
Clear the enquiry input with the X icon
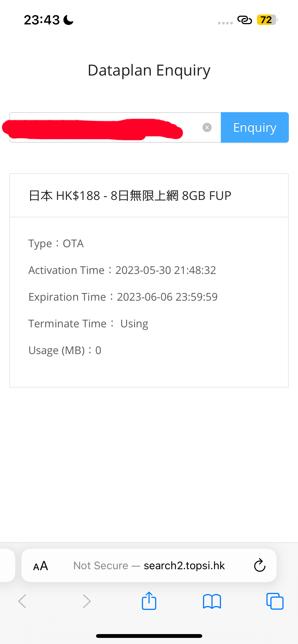207,127
